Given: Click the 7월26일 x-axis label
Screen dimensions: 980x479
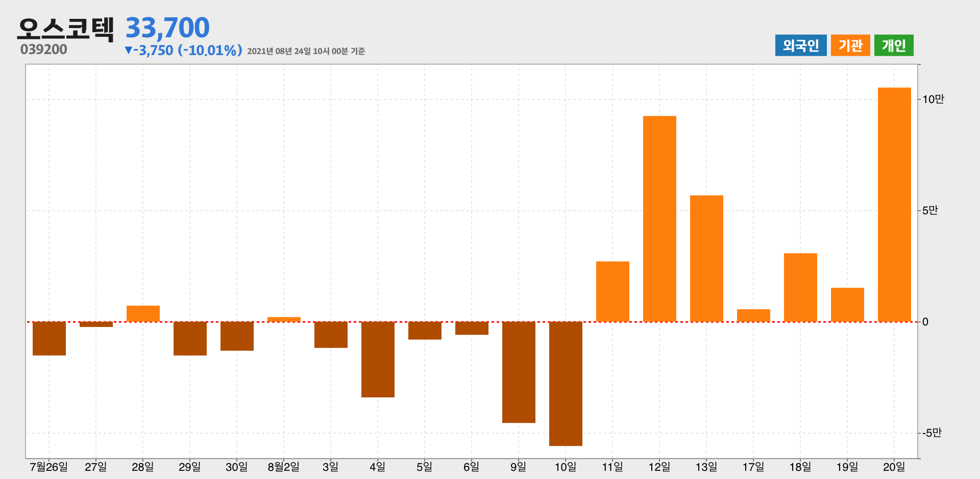Looking at the screenshot, I should 48,467.
